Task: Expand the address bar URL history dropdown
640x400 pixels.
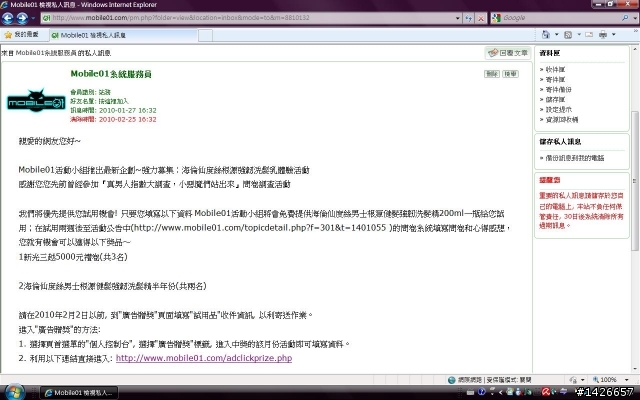Action: pyautogui.click(x=458, y=18)
